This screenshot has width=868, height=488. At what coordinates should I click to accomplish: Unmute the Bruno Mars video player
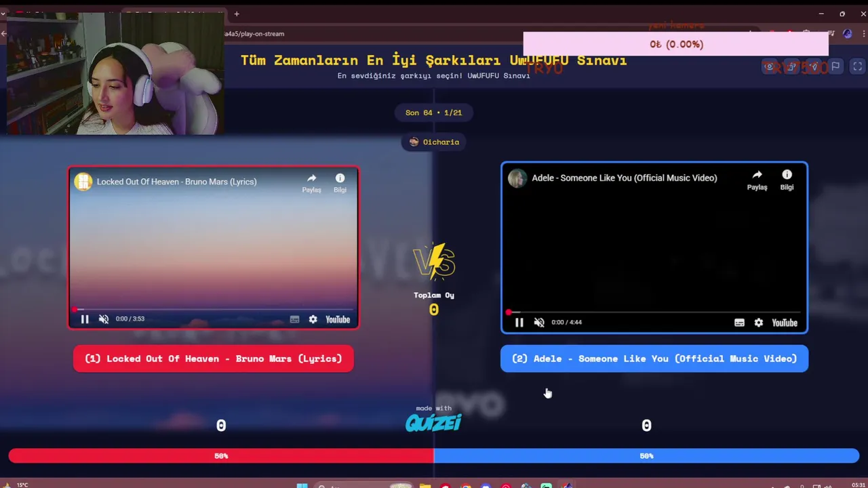tap(104, 319)
